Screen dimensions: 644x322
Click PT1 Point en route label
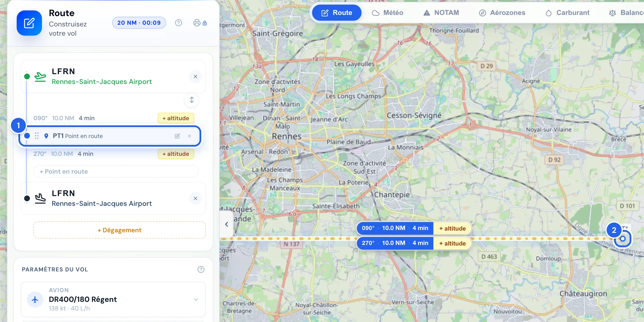pyautogui.click(x=78, y=136)
